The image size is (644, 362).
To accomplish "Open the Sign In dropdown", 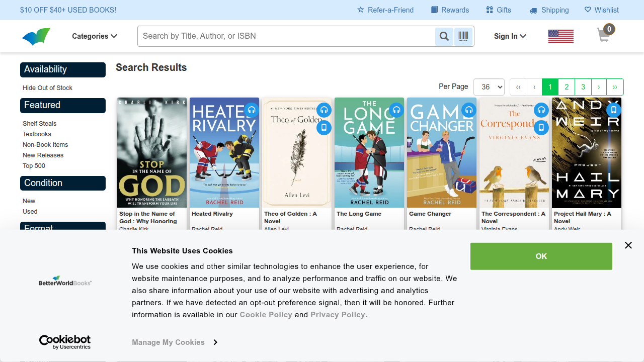I will pos(510,36).
